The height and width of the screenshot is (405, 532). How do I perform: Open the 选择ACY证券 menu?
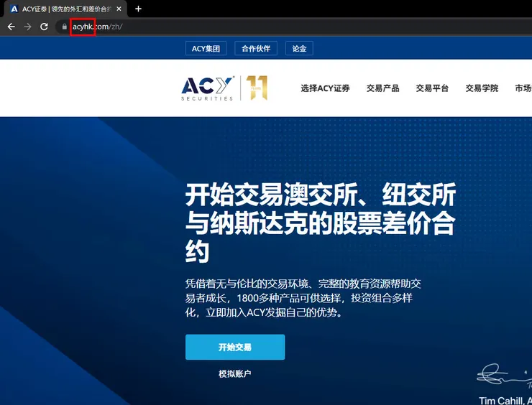coord(325,88)
